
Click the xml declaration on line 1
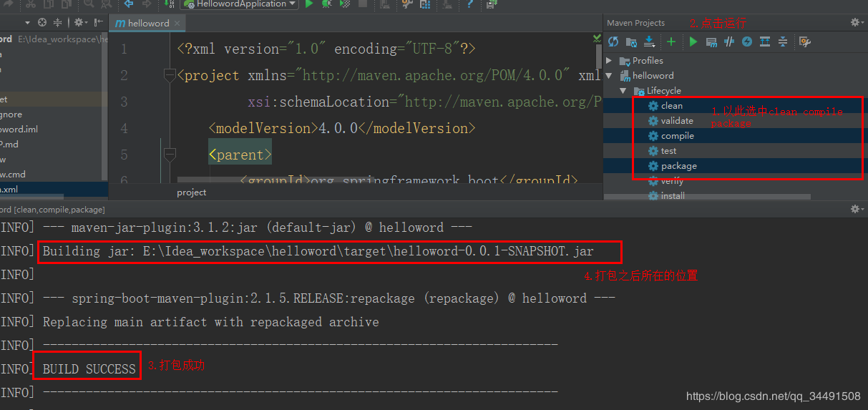pyautogui.click(x=326, y=49)
